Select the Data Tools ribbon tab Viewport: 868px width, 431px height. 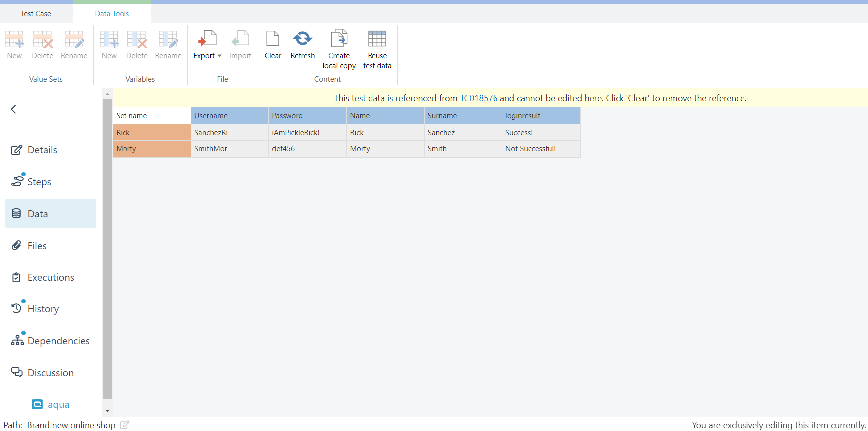[x=112, y=14]
